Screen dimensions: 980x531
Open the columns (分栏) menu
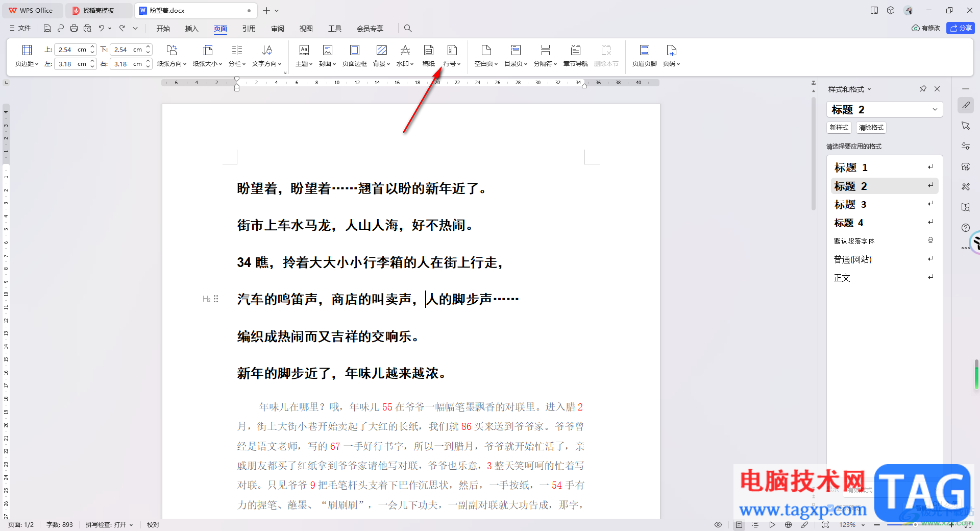237,56
